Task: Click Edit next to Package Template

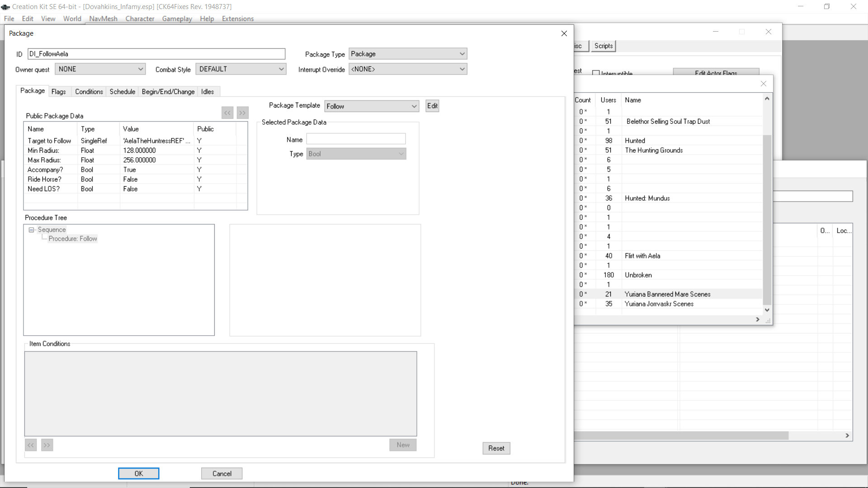Action: [433, 106]
